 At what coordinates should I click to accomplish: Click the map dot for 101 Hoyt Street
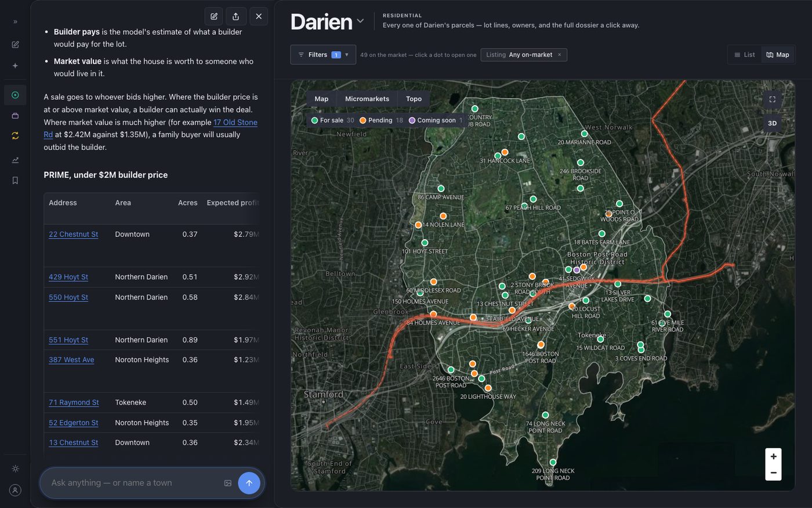click(x=425, y=243)
